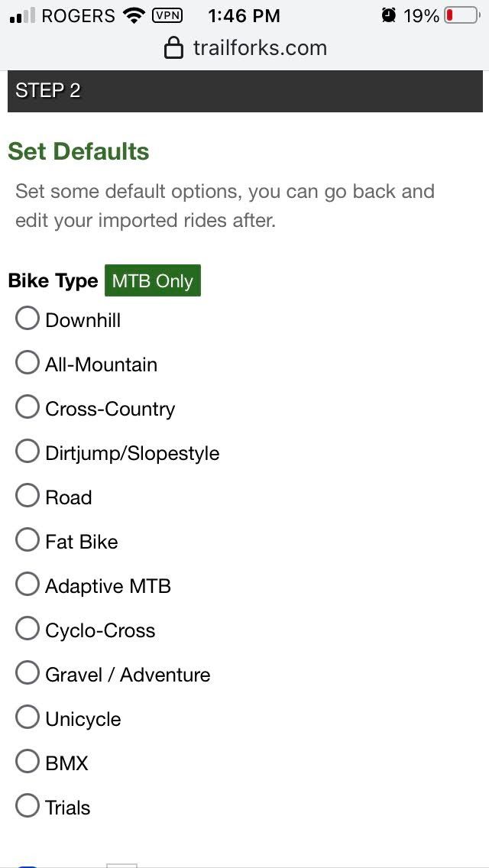Choose the All-Mountain radio option

point(28,363)
